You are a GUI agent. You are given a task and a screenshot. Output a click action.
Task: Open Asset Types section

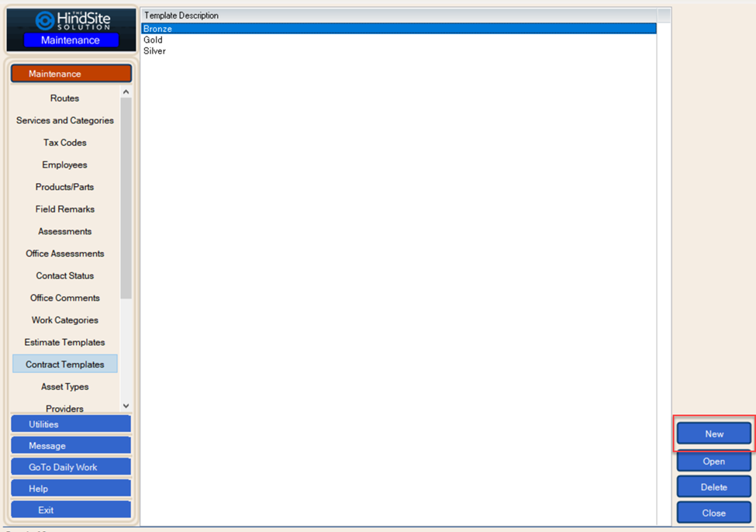(64, 387)
